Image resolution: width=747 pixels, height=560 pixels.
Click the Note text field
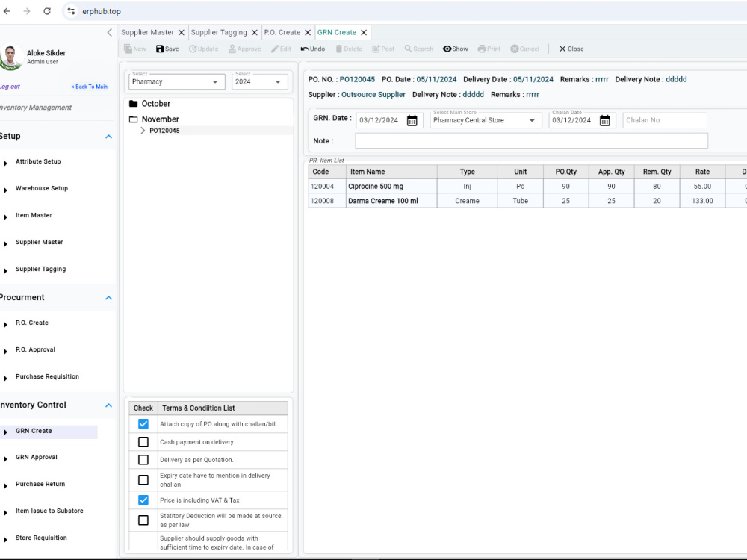click(x=531, y=141)
